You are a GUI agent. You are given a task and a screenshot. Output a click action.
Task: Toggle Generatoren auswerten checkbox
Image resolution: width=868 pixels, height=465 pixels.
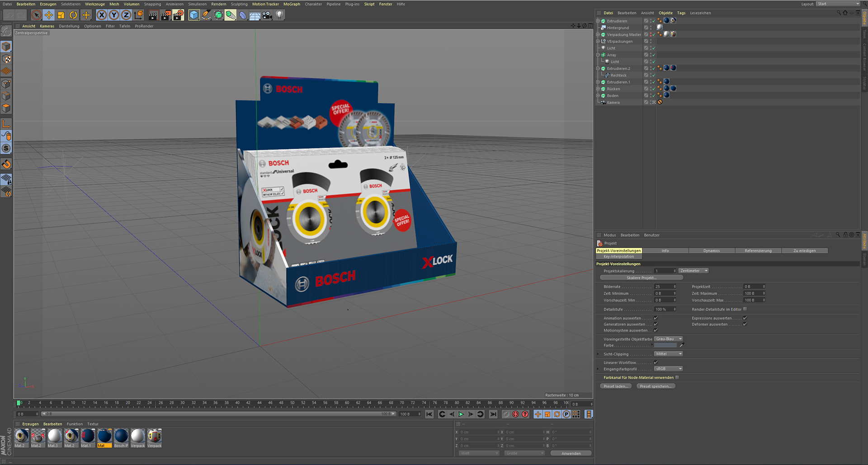pos(656,324)
